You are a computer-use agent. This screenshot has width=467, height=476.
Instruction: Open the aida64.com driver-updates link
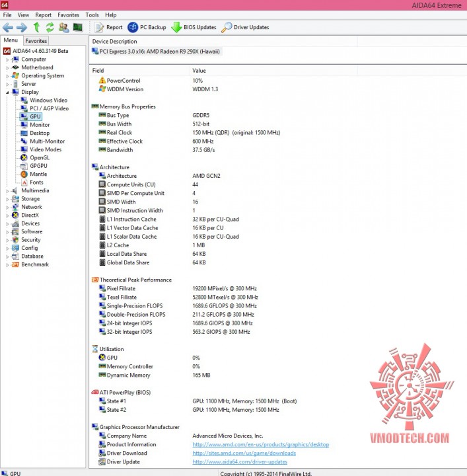[x=240, y=461]
